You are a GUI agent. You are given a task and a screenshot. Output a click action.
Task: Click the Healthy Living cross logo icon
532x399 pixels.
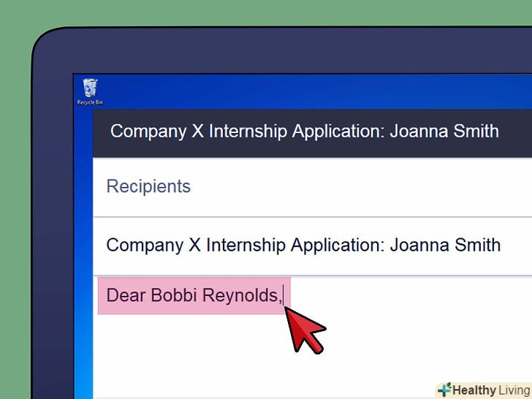click(445, 389)
